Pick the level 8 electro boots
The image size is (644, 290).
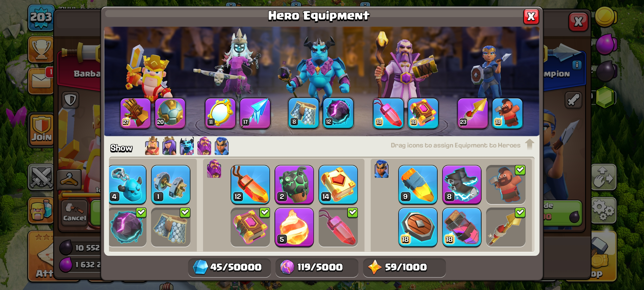pyautogui.click(x=461, y=184)
